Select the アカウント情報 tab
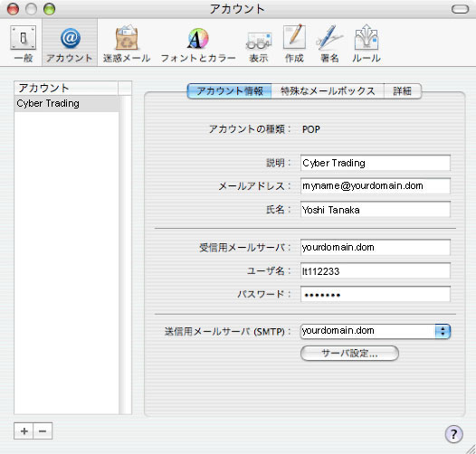The width and height of the screenshot is (476, 454). 230,91
